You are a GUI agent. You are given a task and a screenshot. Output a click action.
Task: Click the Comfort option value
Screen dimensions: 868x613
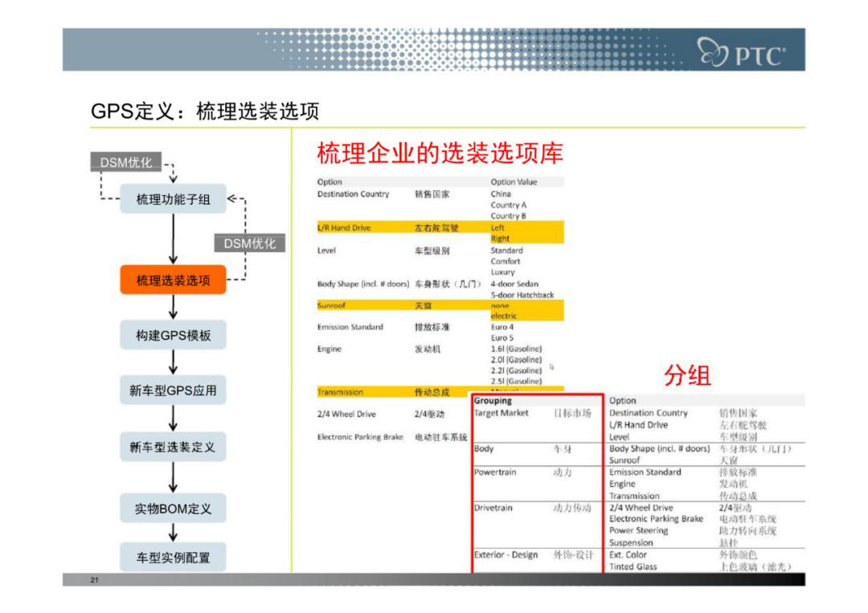pos(505,261)
